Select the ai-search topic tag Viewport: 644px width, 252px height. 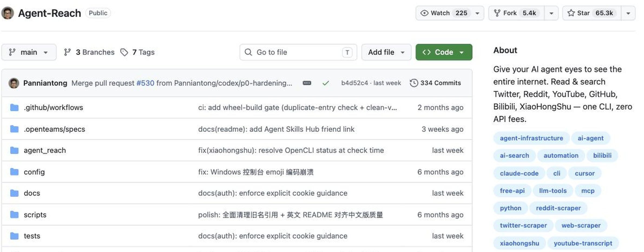pos(514,156)
